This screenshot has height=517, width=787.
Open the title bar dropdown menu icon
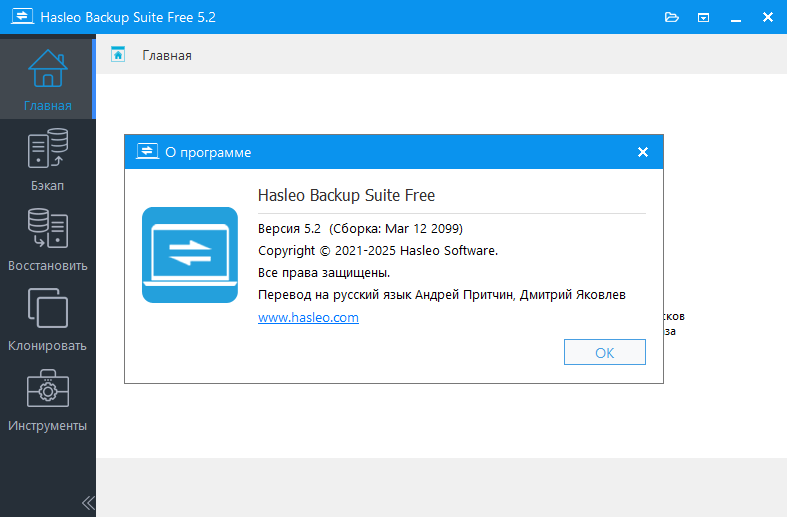pyautogui.click(x=704, y=18)
